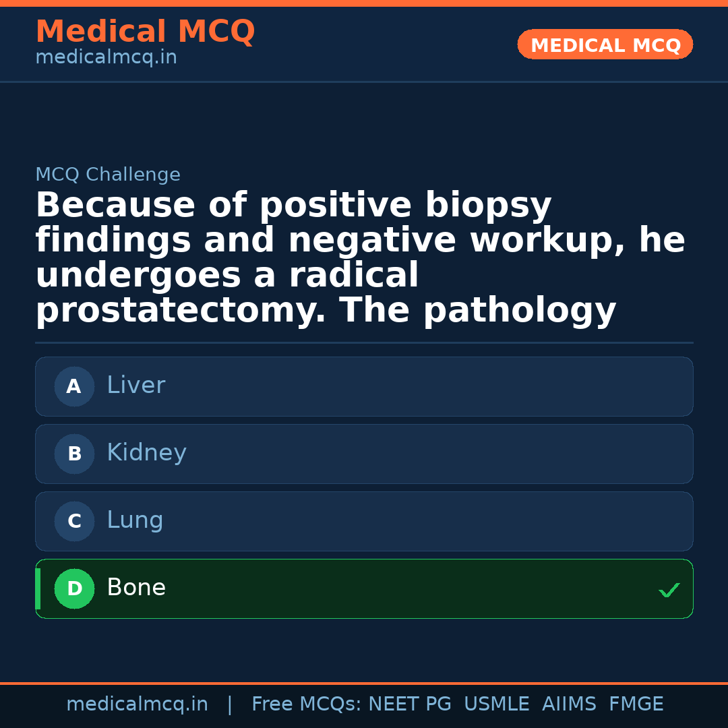Viewport: 728px width, 728px height.
Task: Choose the "Liver" answer text
Action: pyautogui.click(x=135, y=386)
